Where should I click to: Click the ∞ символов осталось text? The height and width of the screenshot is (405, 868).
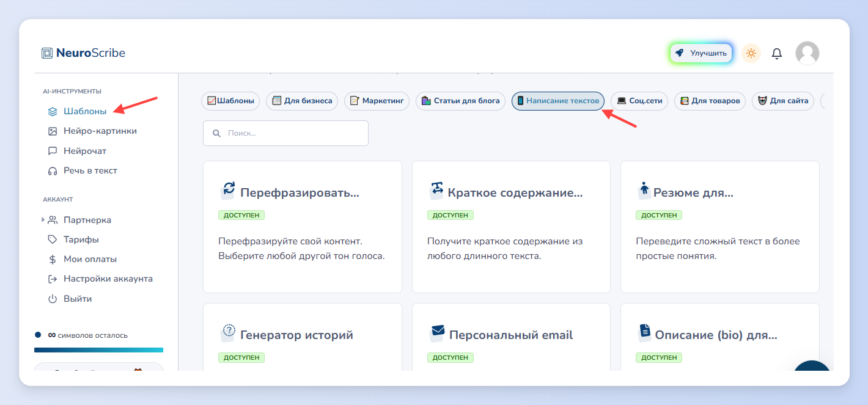click(x=87, y=335)
